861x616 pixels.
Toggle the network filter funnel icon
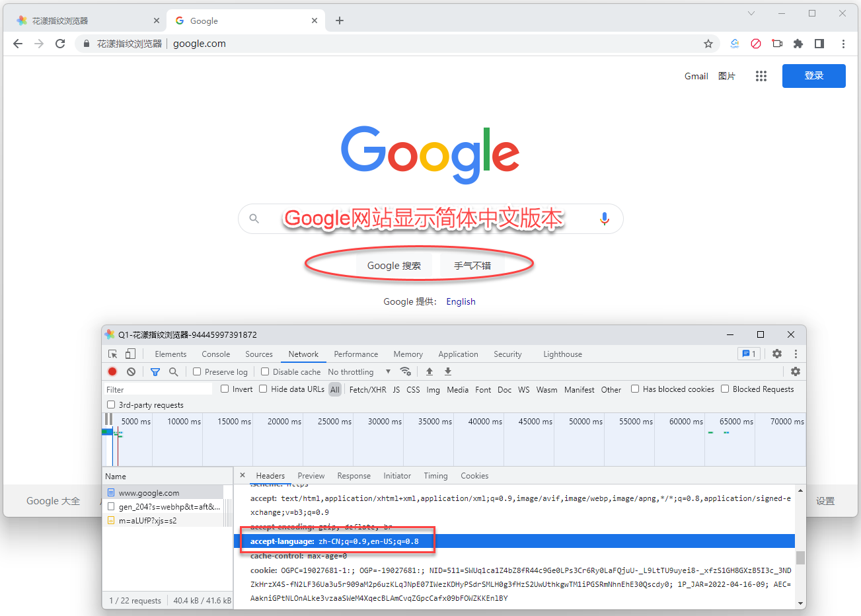pos(155,372)
